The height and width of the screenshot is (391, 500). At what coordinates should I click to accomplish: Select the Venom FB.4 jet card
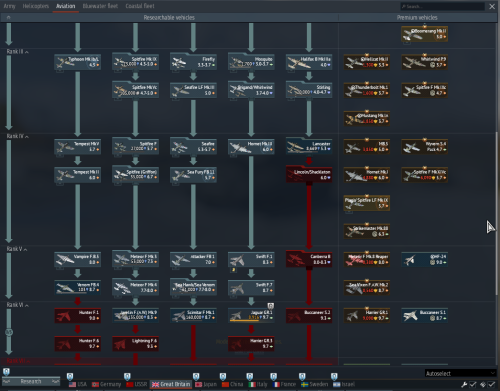click(78, 287)
